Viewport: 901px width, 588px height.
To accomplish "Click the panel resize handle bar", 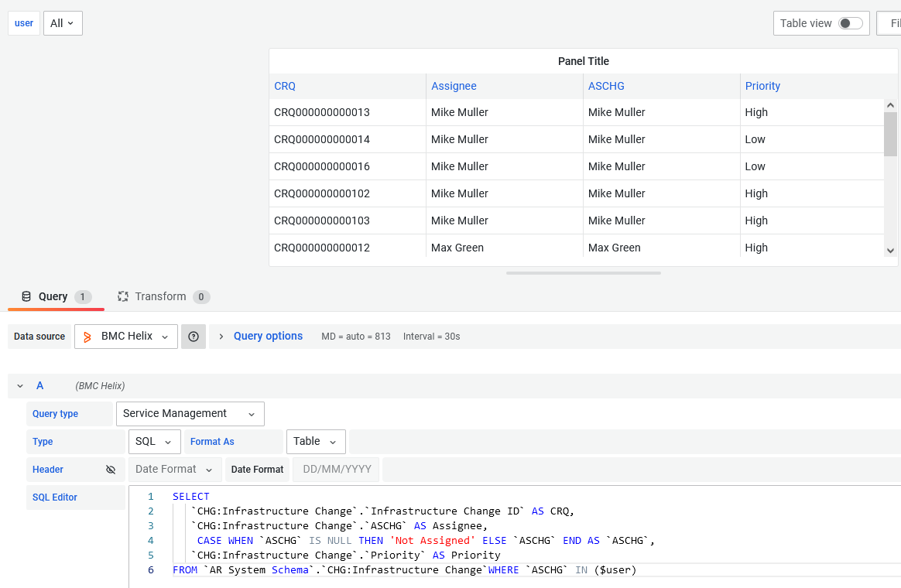I will 583,273.
